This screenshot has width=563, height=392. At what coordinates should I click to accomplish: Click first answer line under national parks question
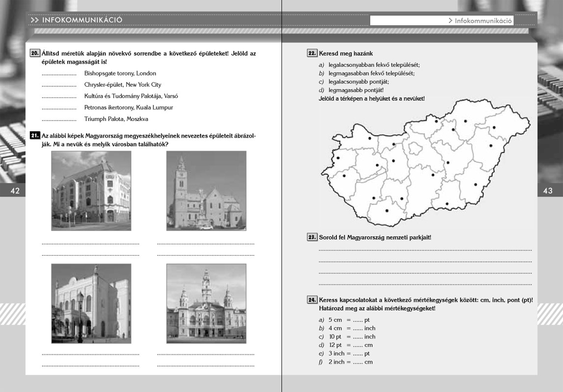425,250
